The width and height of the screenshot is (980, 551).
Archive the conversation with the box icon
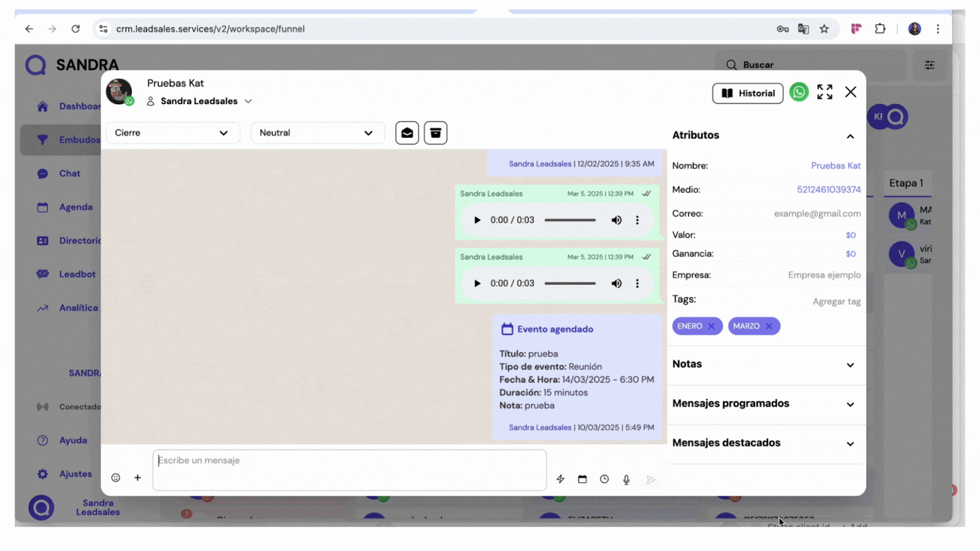435,133
